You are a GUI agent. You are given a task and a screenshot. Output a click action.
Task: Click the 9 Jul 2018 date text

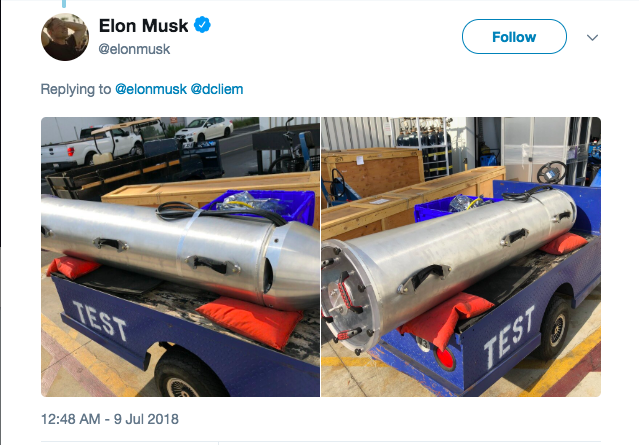pos(146,419)
